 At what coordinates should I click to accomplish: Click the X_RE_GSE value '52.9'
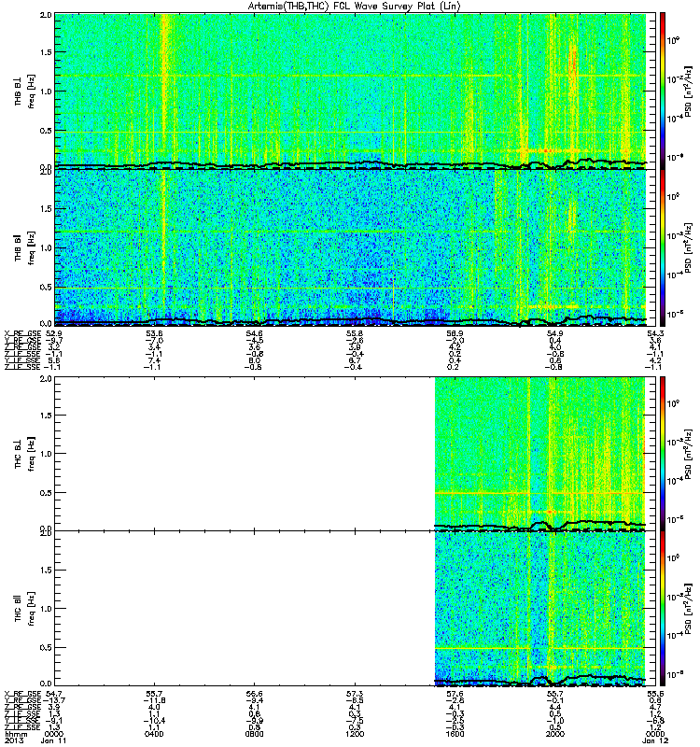(x=54, y=333)
